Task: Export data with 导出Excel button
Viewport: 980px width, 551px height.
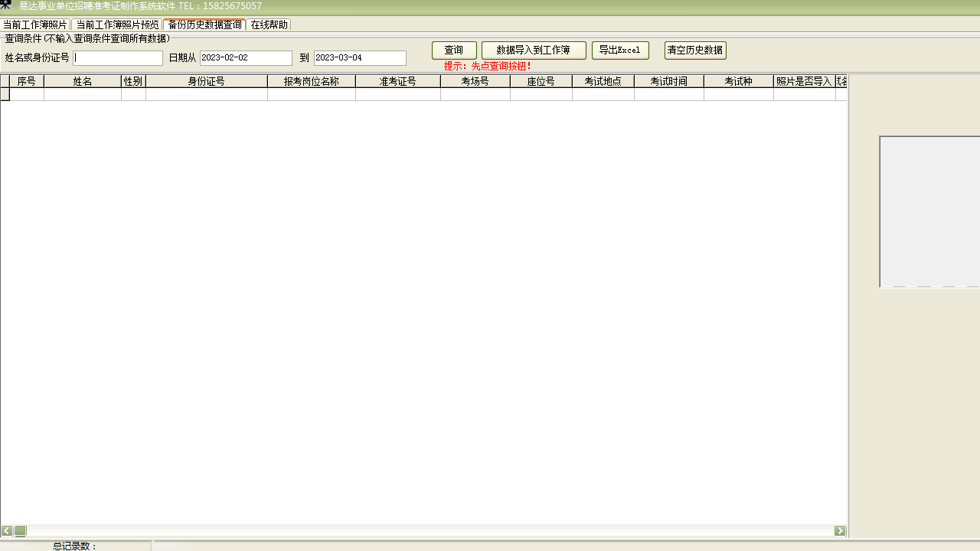Action: (x=620, y=51)
